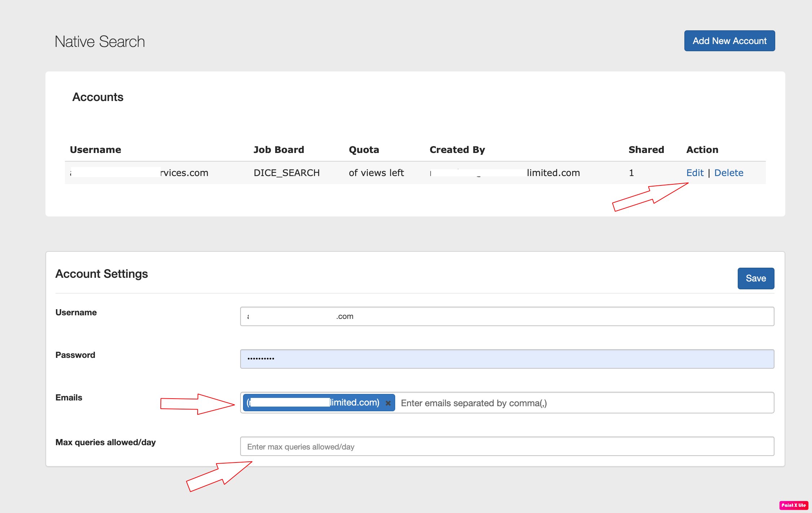Click the Paint X lite watermark badge
Image resolution: width=812 pixels, height=513 pixels.
pyautogui.click(x=793, y=505)
